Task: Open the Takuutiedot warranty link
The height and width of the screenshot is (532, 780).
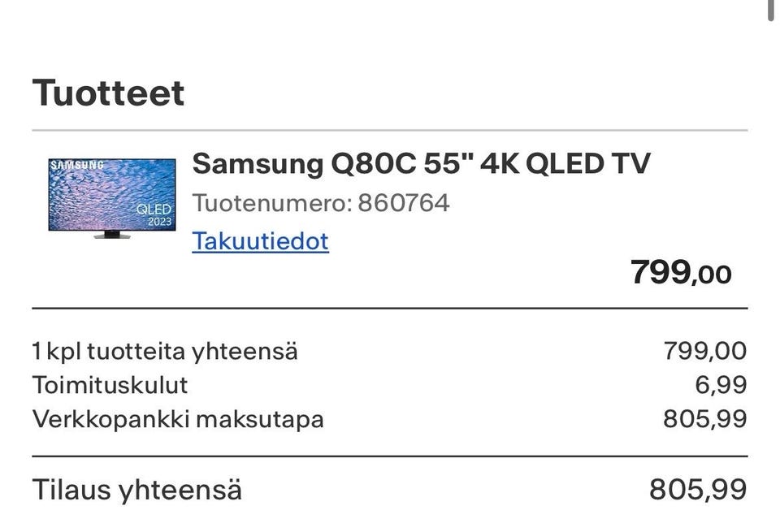Action: pyautogui.click(x=260, y=241)
